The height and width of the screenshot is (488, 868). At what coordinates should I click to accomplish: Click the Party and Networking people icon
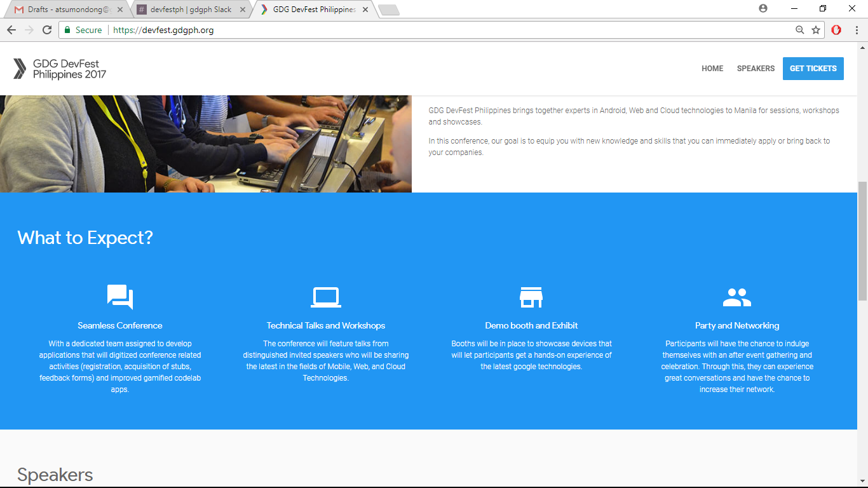pyautogui.click(x=737, y=297)
